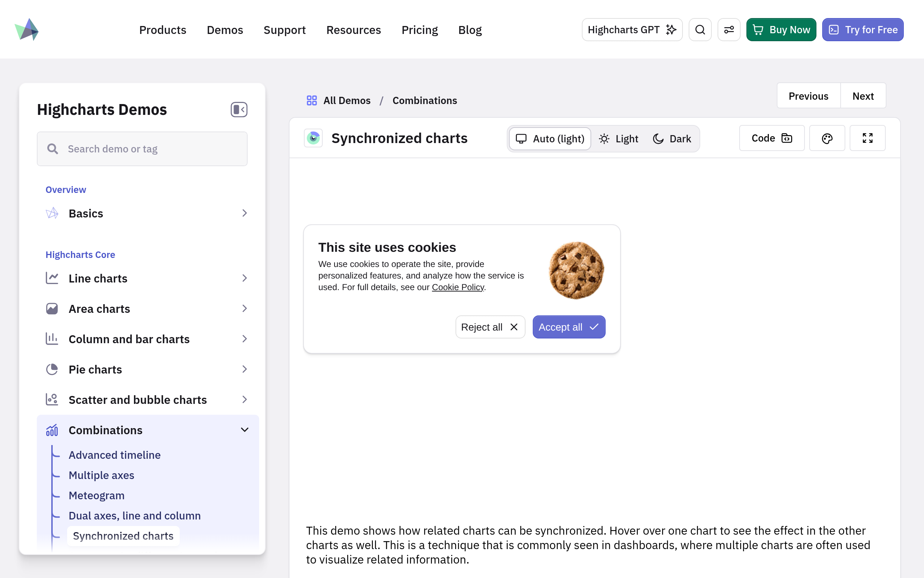Open the color palette theme icon
The height and width of the screenshot is (578, 924).
point(827,138)
